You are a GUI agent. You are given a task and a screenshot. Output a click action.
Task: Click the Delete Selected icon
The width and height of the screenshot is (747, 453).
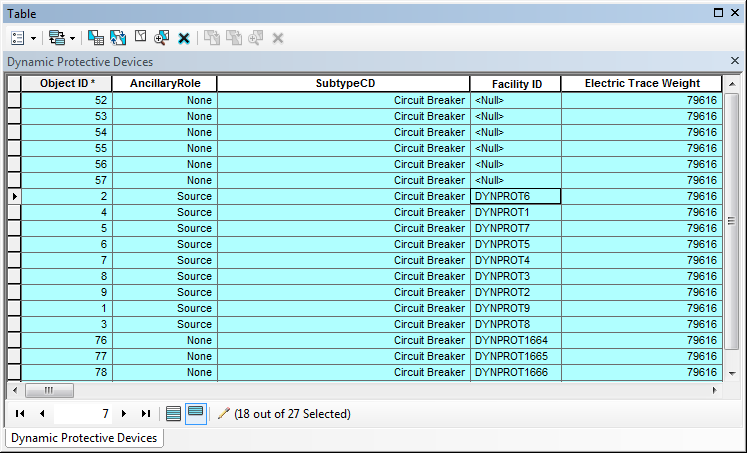tap(184, 37)
